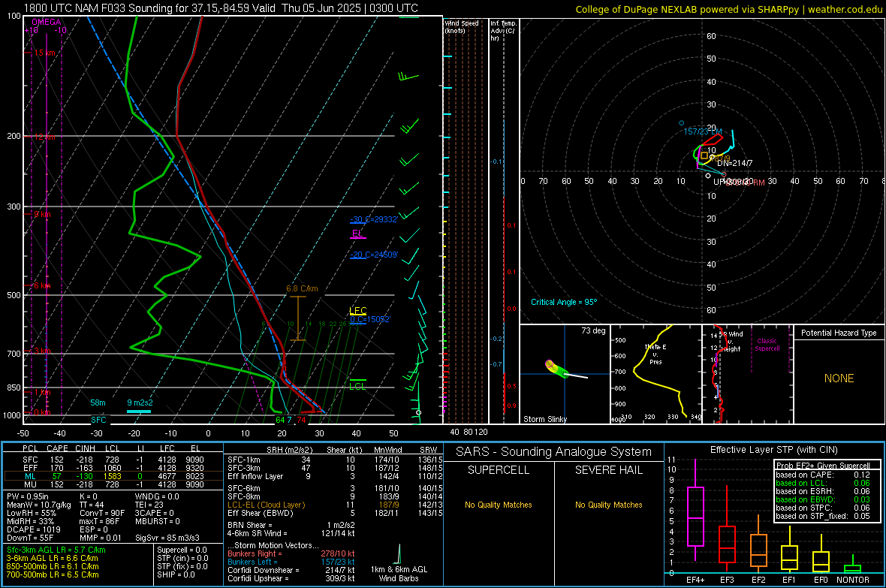Click the sounding title with the valid time
This screenshot has width=886, height=588.
tap(221, 8)
